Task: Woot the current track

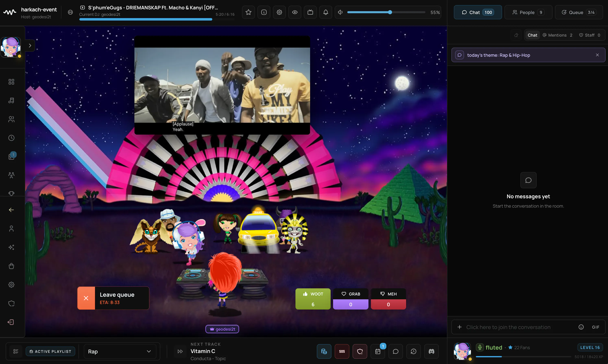Action: tap(313, 299)
